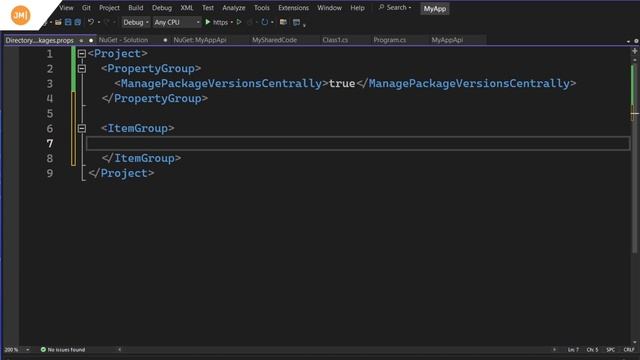Click the No issues found status indicator
Viewport: 640px width, 360px height.
(x=63, y=349)
